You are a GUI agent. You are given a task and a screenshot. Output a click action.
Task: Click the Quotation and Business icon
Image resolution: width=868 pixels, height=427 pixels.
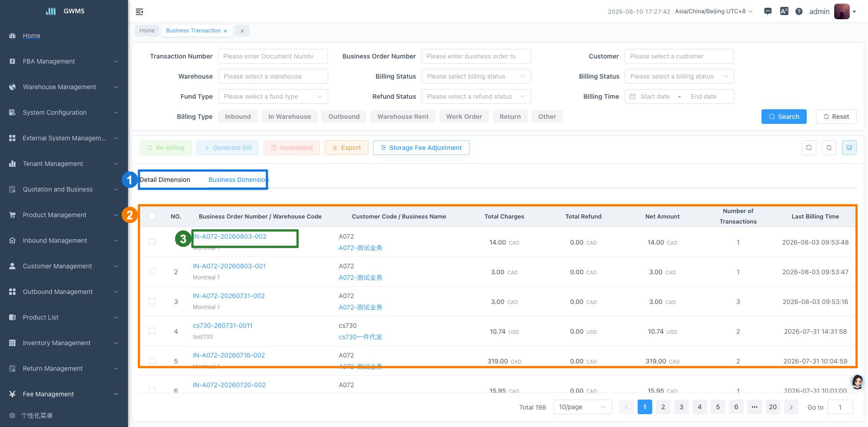click(x=12, y=189)
